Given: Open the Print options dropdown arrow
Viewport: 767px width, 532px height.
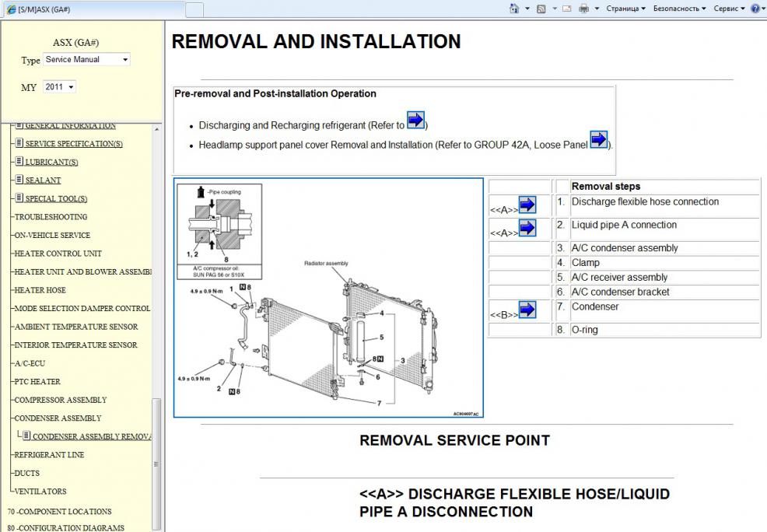Looking at the screenshot, I should pyautogui.click(x=597, y=9).
